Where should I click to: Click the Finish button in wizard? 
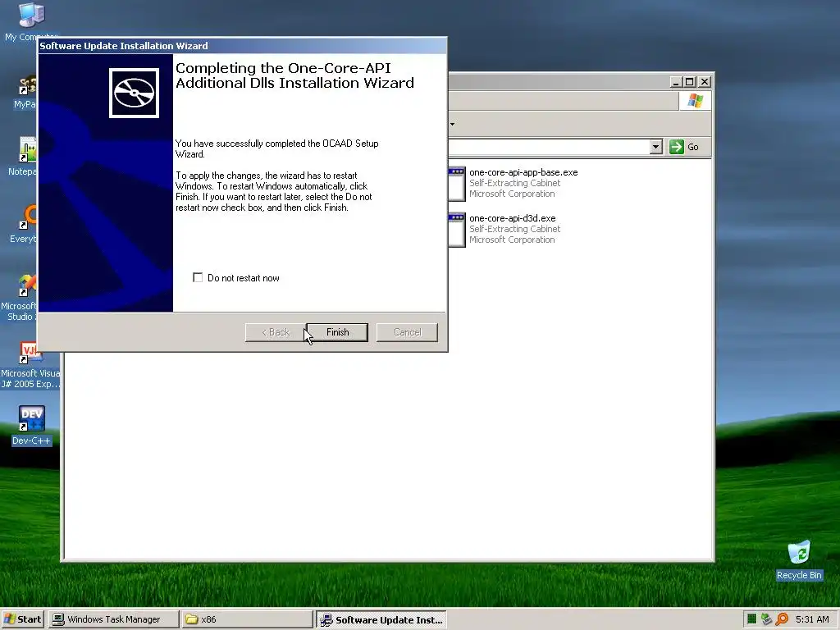pos(337,332)
